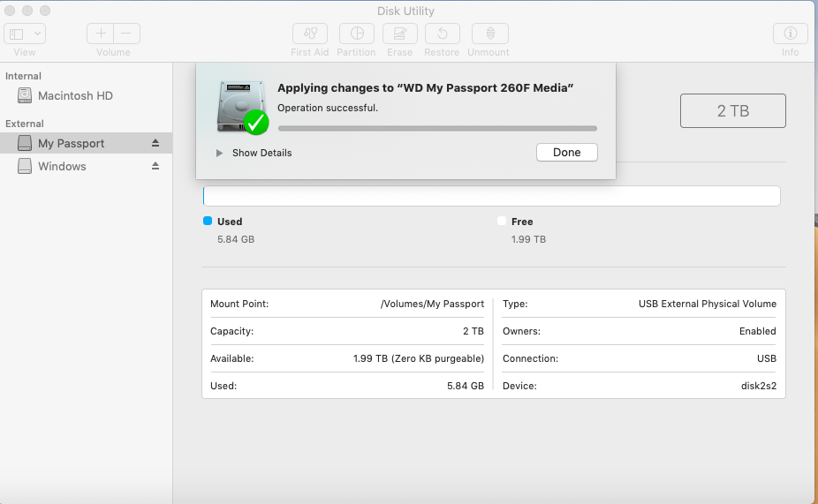Click the hard drive success icon
This screenshot has height=504, width=818.
(241, 106)
